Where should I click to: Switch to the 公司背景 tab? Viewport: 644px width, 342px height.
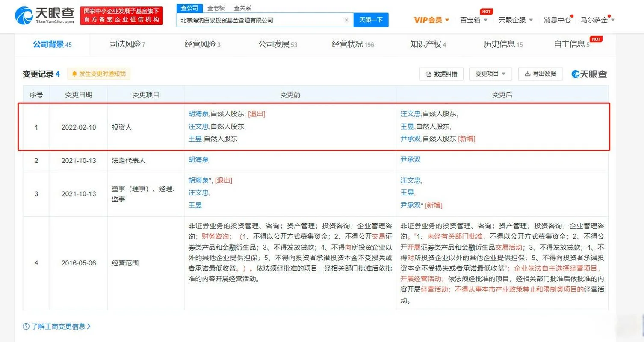pyautogui.click(x=52, y=44)
